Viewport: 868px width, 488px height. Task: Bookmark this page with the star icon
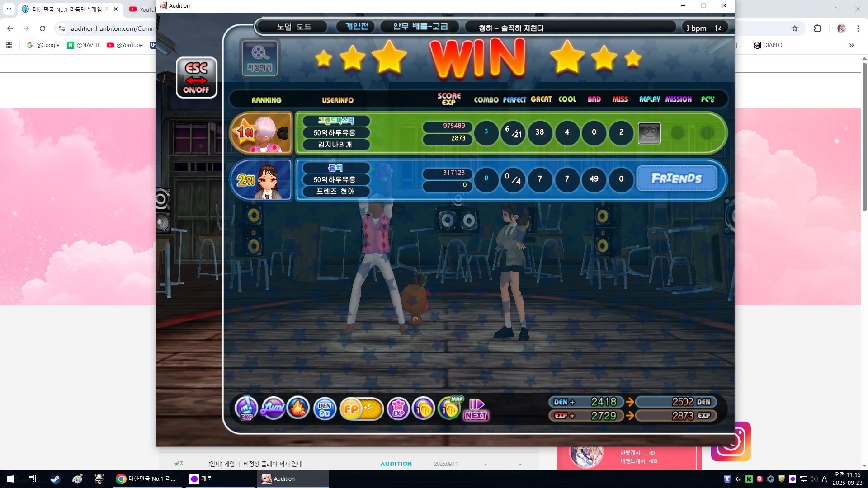(794, 28)
